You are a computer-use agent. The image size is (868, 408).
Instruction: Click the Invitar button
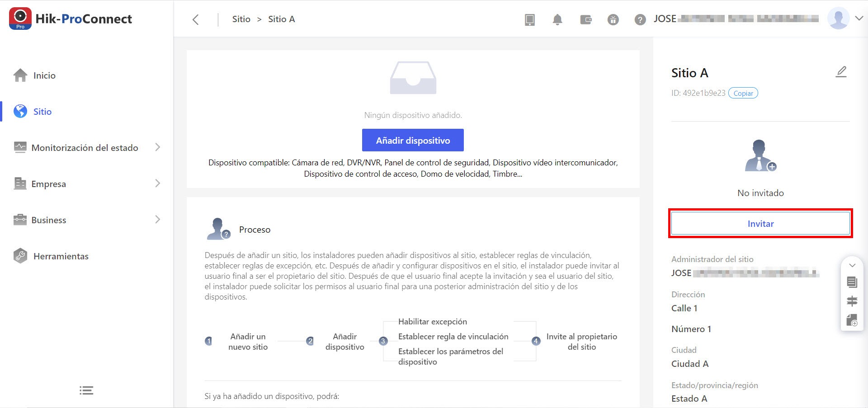(760, 224)
